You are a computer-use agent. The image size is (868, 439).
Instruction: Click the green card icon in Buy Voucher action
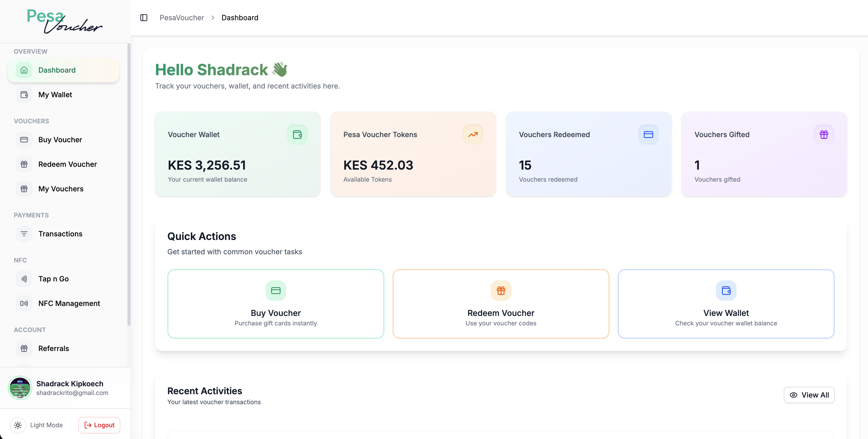(276, 290)
